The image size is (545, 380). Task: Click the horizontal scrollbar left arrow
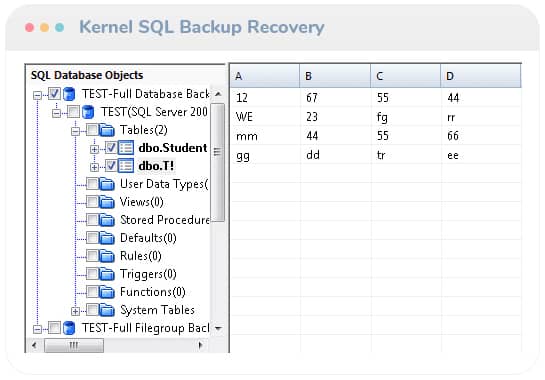(34, 345)
